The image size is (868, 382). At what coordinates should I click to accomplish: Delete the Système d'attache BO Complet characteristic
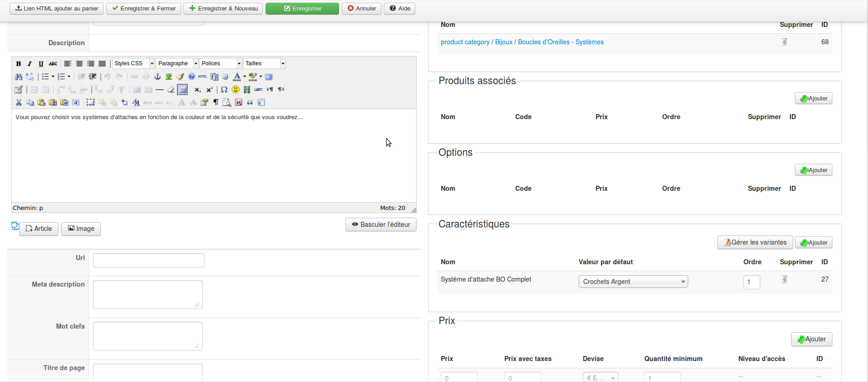click(784, 279)
